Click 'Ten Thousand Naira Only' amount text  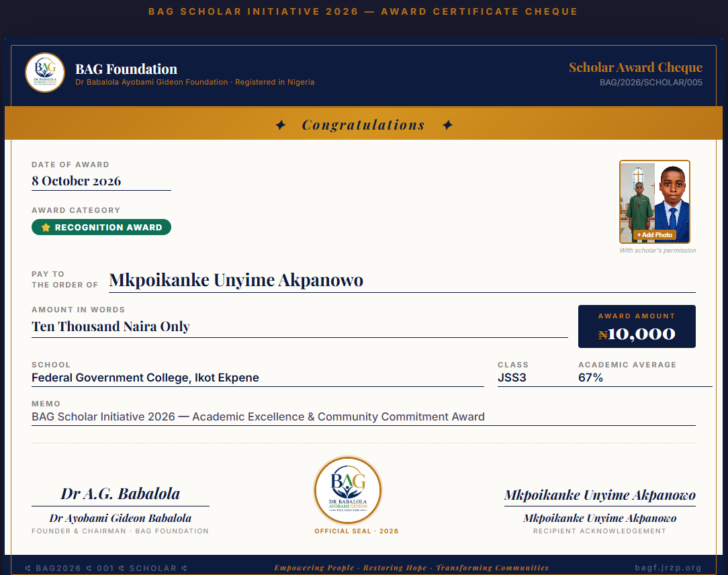[x=111, y=326]
